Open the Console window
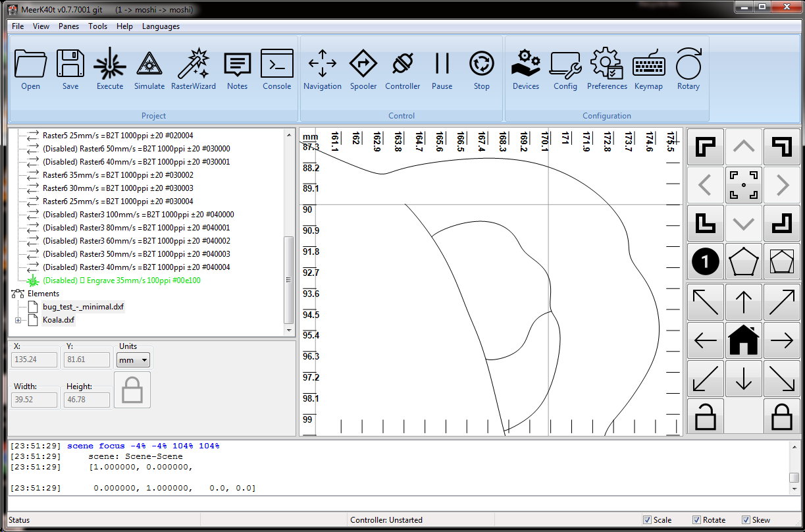The height and width of the screenshot is (532, 805). 277,70
